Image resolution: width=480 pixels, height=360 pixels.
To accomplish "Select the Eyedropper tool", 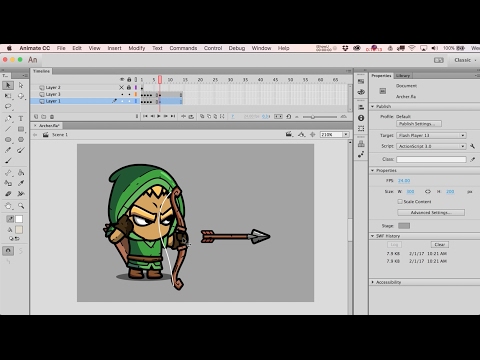I will pyautogui.click(x=21, y=183).
